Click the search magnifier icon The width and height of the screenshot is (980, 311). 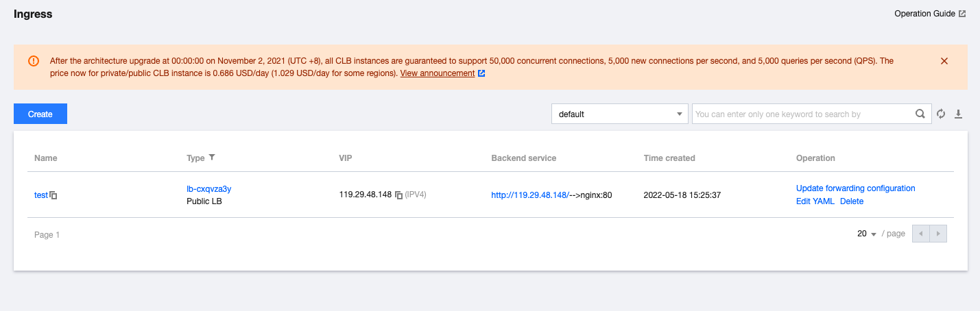pos(920,114)
